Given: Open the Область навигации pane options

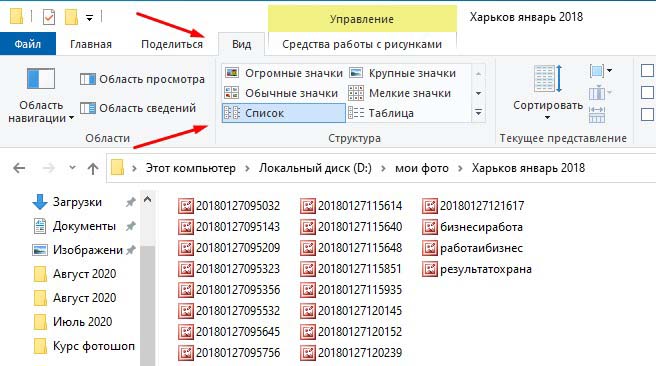Looking at the screenshot, I should 41,95.
